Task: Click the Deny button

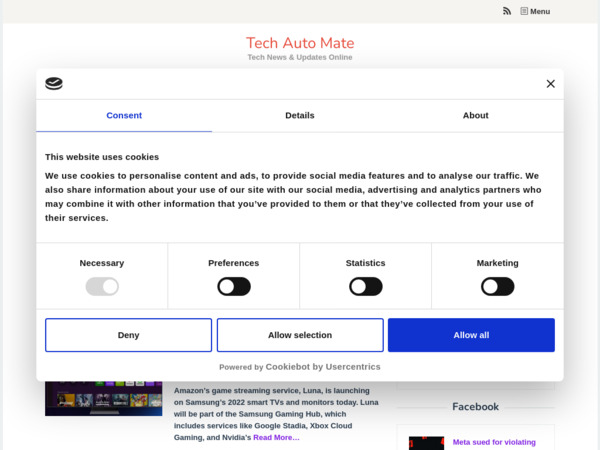Action: tap(128, 335)
